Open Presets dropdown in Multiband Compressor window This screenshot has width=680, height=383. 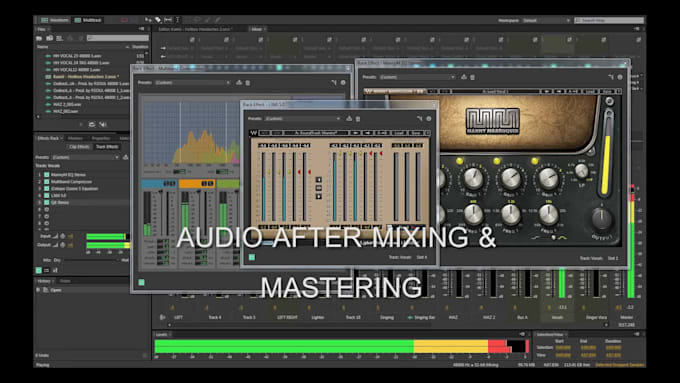coord(192,82)
